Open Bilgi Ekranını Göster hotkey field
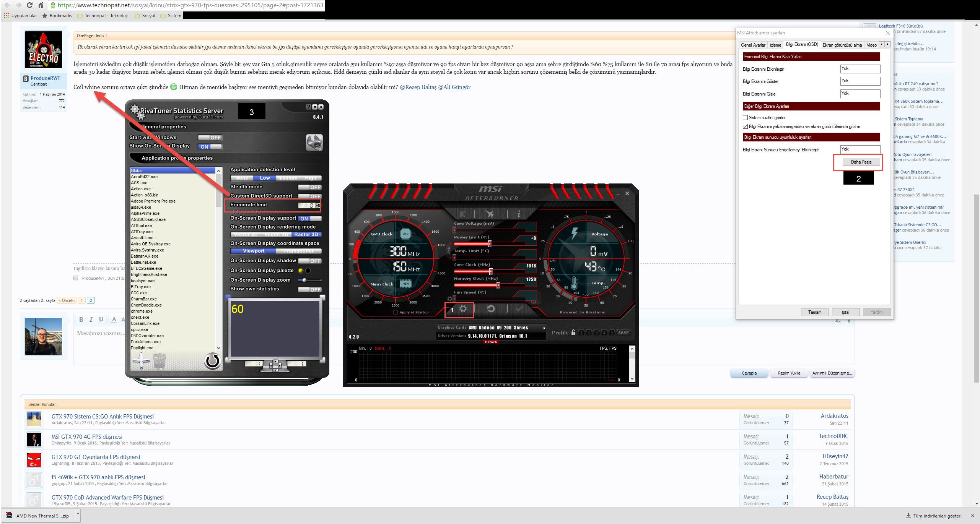Screen dimensions: 980x524 [860, 81]
